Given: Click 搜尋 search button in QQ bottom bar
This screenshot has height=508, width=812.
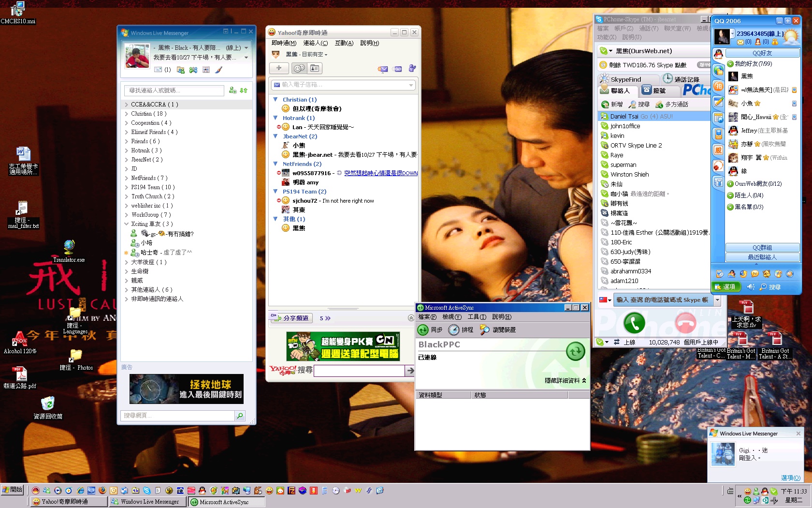Looking at the screenshot, I should coord(770,287).
